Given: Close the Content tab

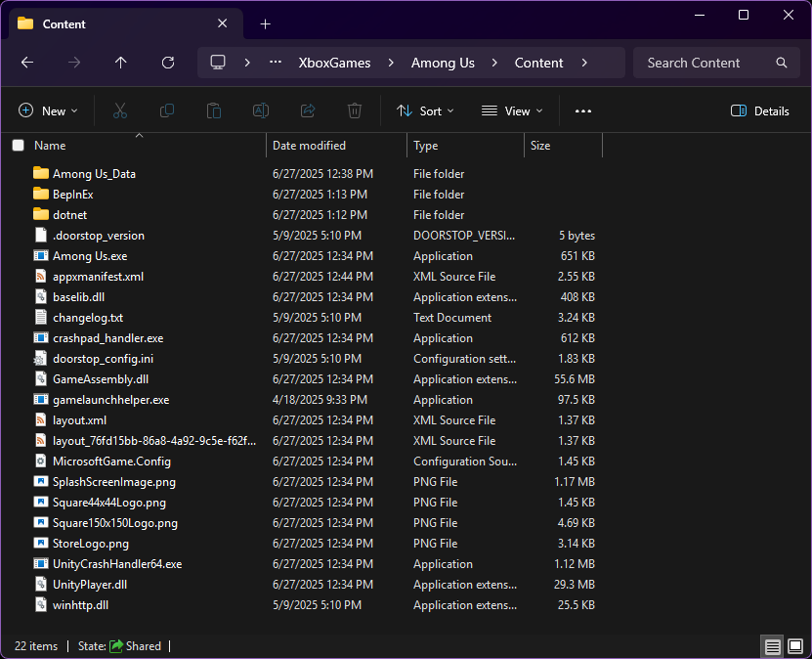Looking at the screenshot, I should click(x=222, y=23).
